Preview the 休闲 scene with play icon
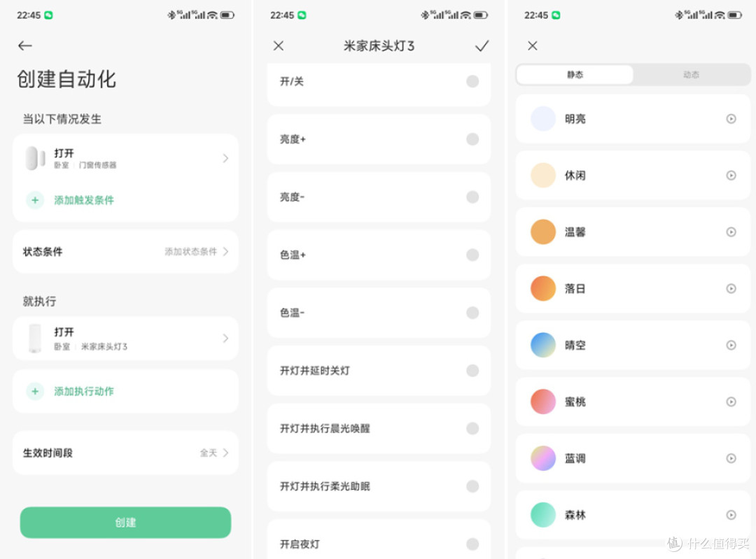The width and height of the screenshot is (756, 559). [x=731, y=176]
